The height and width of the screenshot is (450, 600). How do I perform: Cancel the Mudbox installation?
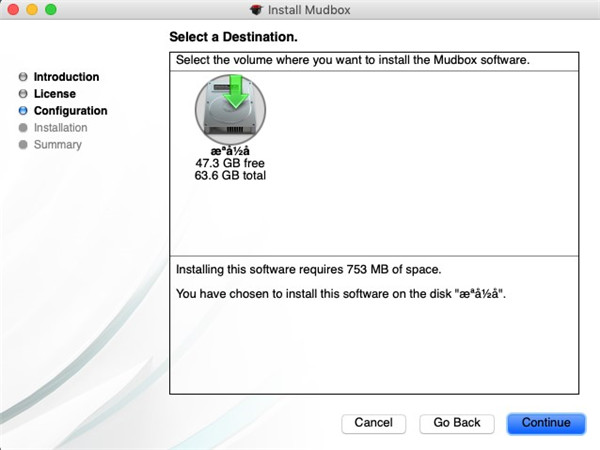pyautogui.click(x=373, y=423)
